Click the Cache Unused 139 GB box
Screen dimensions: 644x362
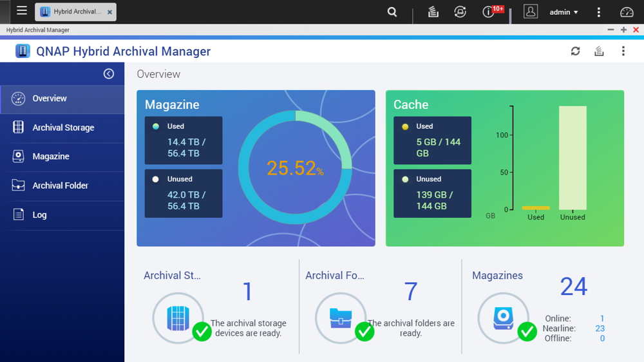coord(432,193)
